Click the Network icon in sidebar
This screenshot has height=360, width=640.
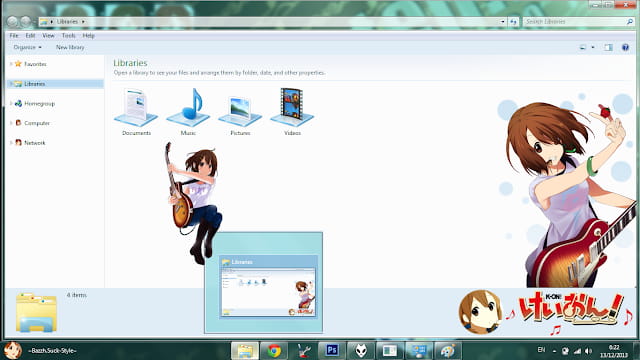pos(18,142)
